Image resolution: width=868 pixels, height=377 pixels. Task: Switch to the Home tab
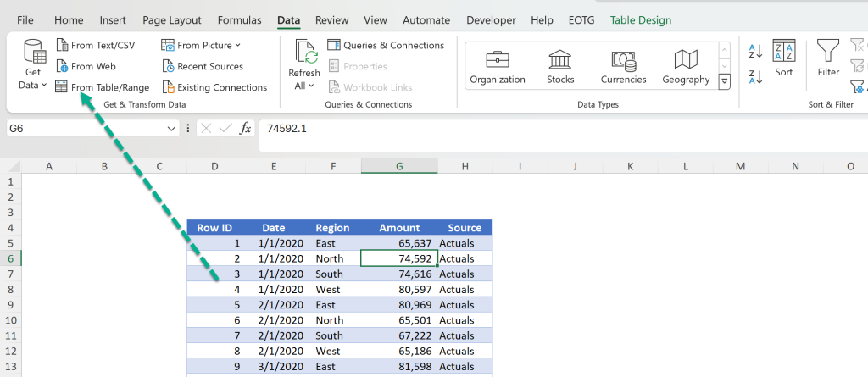click(x=69, y=20)
